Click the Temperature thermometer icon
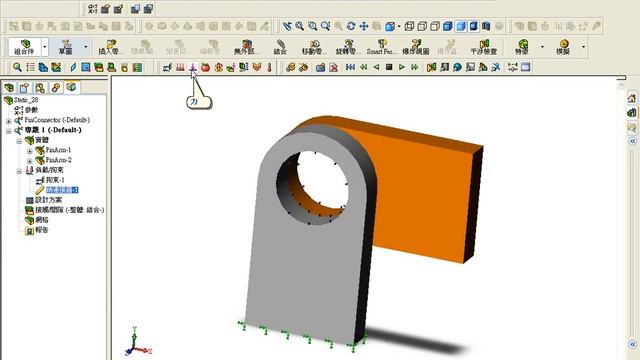Viewport: 640px width, 360px height. tap(269, 67)
